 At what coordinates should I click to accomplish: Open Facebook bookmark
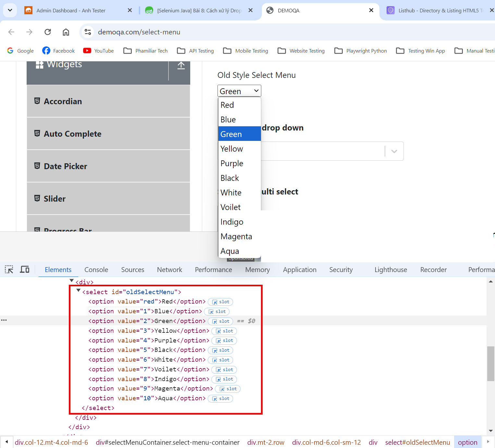pos(59,51)
